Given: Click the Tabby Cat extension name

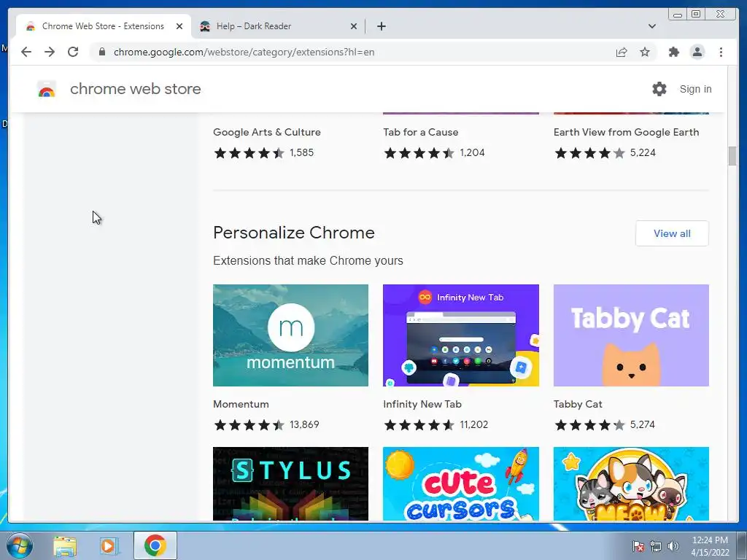Looking at the screenshot, I should click(x=578, y=404).
